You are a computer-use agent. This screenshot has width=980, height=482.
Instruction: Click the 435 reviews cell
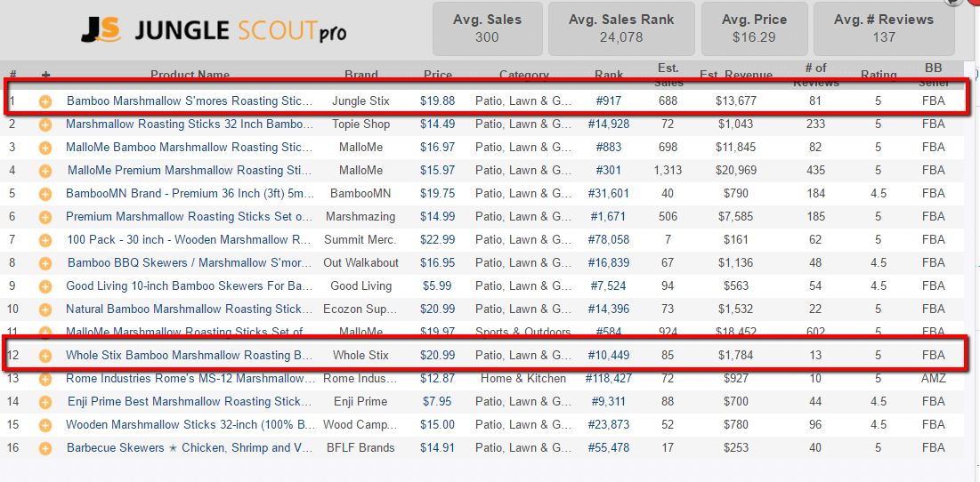[815, 171]
